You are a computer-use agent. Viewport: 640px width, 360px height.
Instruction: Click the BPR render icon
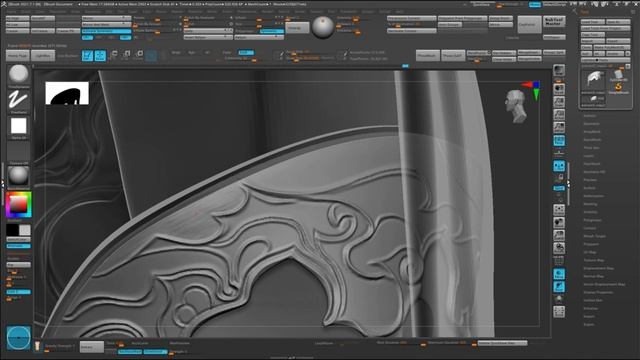[559, 70]
